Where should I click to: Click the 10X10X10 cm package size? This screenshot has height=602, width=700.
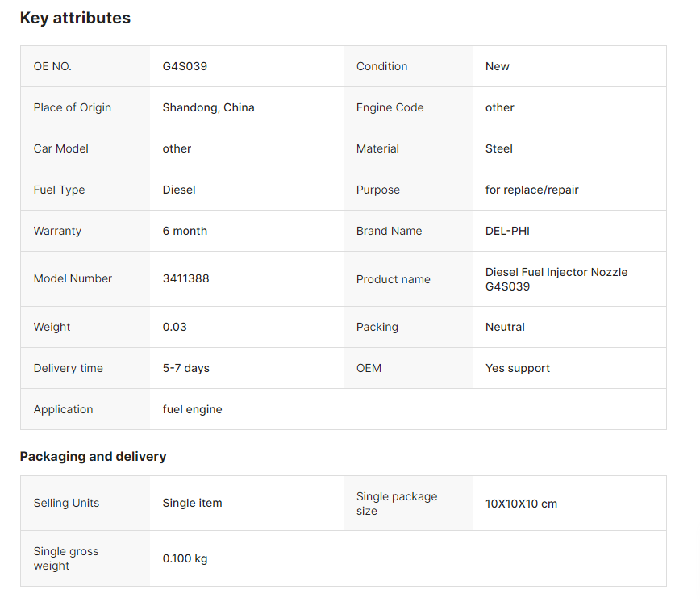click(521, 504)
